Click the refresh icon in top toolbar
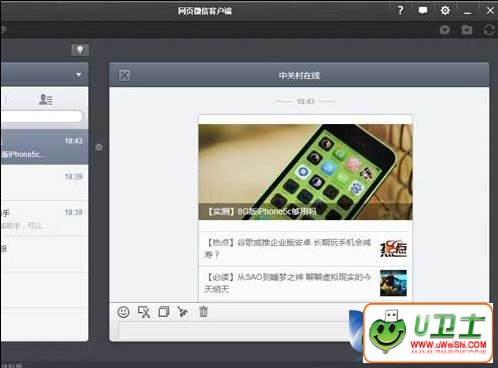Image resolution: width=498 pixels, height=368 pixels. coord(489,30)
